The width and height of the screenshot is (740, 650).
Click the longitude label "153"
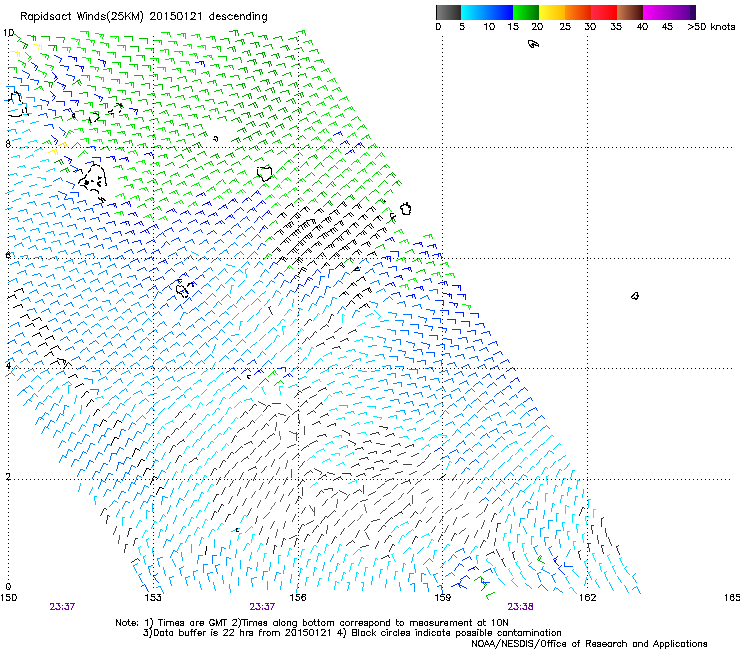click(153, 598)
